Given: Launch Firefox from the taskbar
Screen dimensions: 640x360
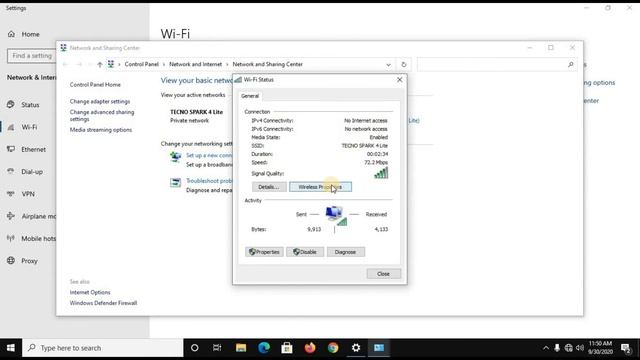Looking at the screenshot, I should click(x=310, y=348).
